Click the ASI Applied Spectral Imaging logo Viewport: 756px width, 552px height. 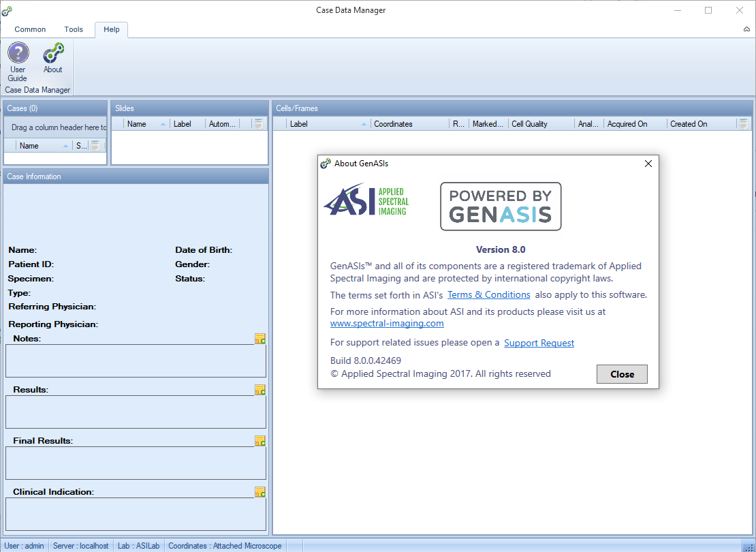pyautogui.click(x=366, y=200)
